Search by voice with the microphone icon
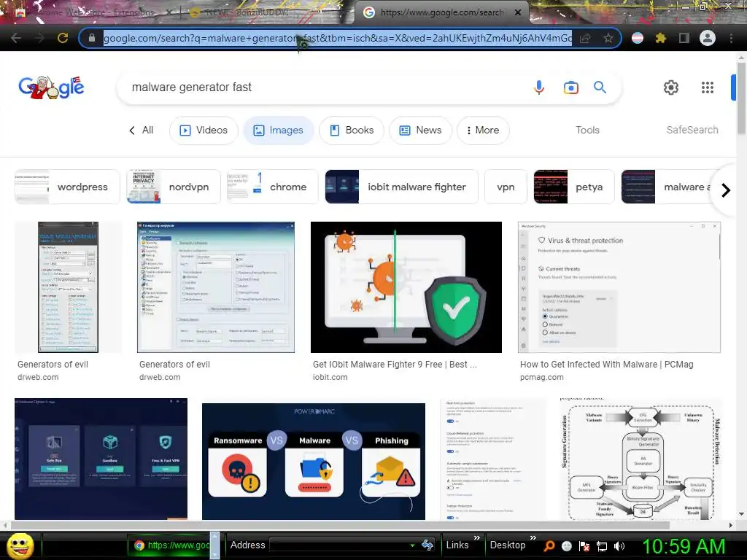 pos(539,87)
